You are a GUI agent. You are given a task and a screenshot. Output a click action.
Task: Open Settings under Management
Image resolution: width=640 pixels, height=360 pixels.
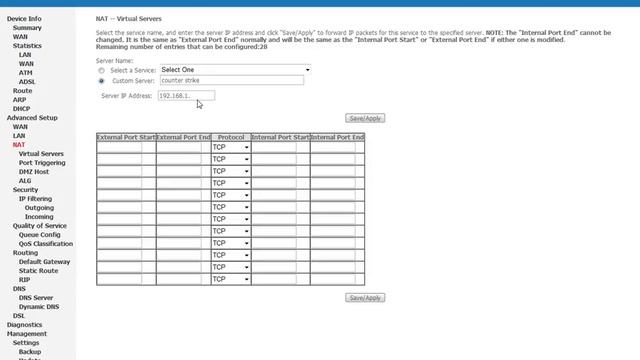[26, 342]
